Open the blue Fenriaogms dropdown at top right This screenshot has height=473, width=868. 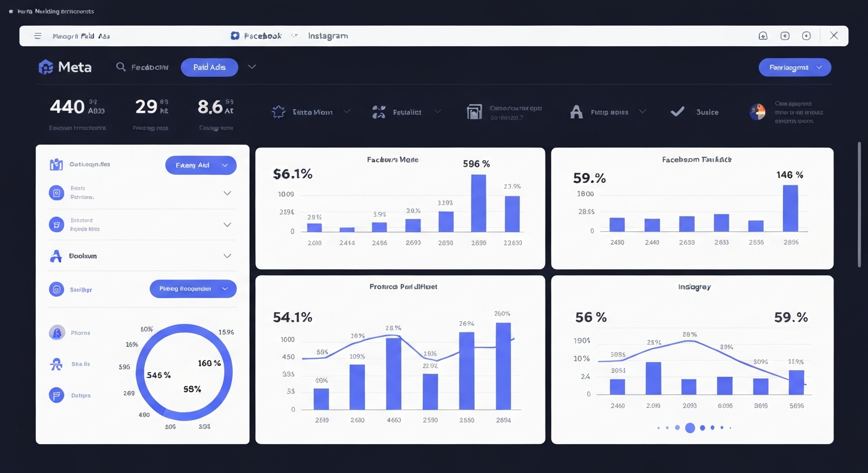pos(795,67)
